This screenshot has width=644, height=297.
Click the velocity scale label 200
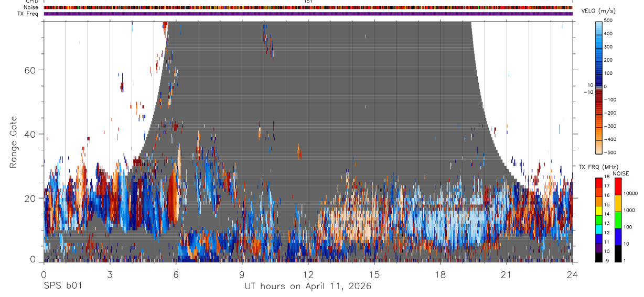608,60
